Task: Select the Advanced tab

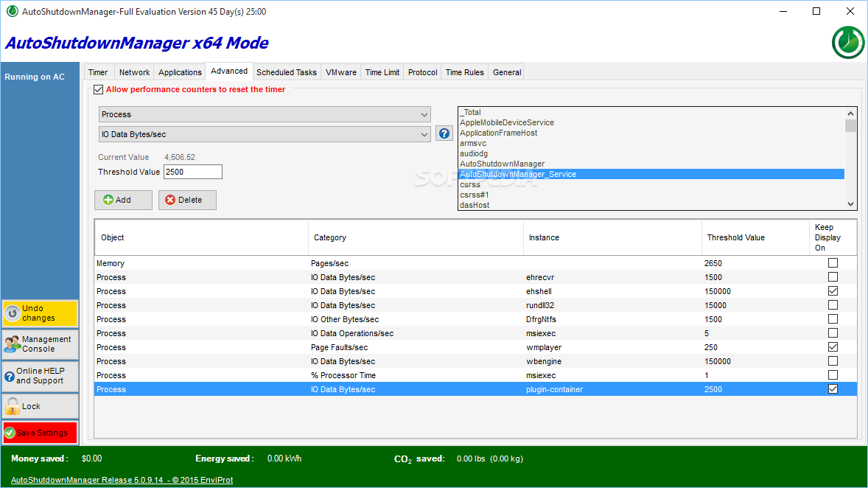Action: 229,72
